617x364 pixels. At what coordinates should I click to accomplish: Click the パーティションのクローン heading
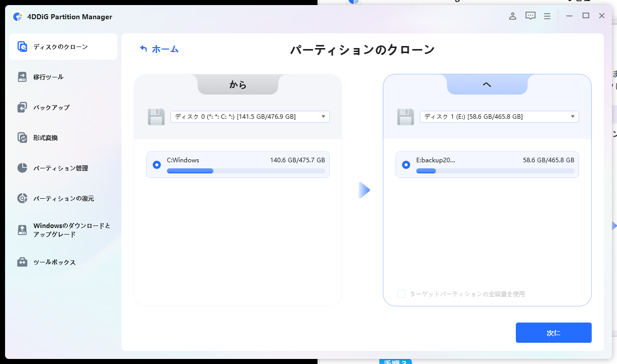point(362,50)
